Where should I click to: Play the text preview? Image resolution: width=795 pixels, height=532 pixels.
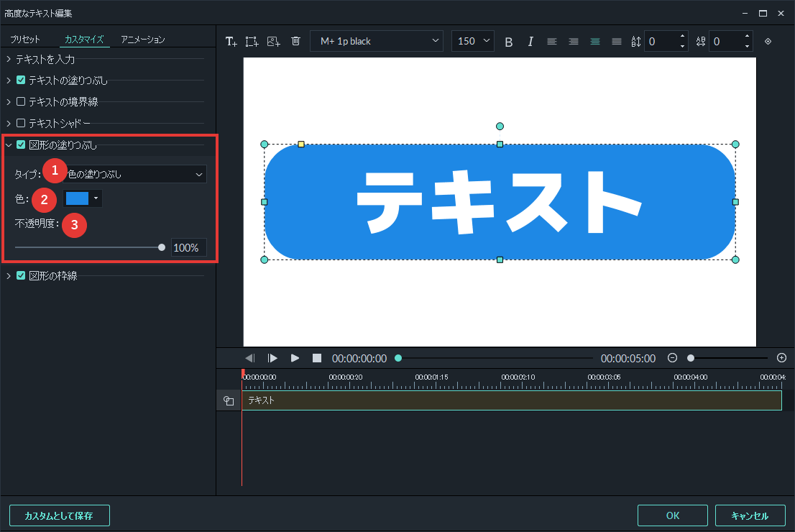tap(295, 358)
